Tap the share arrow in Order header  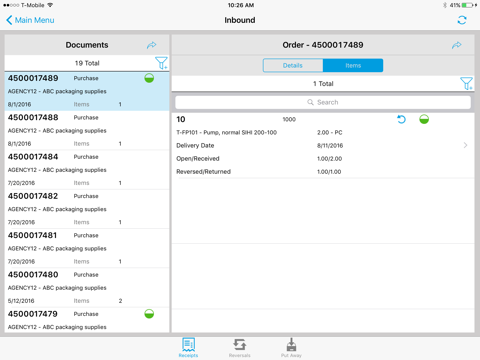(457, 45)
